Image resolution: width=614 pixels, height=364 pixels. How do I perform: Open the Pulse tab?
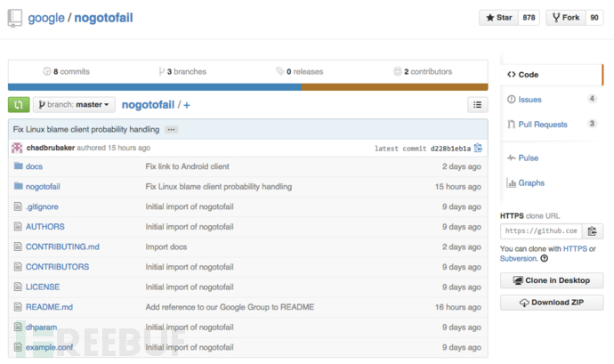pos(529,158)
